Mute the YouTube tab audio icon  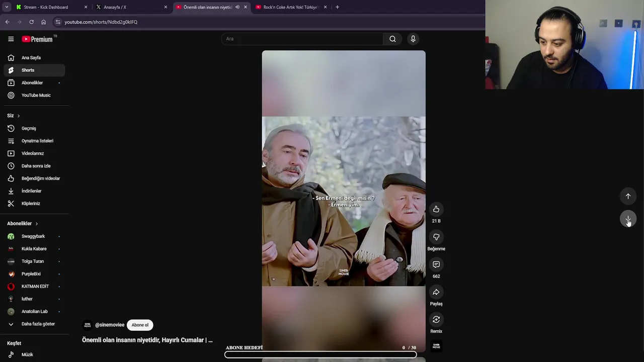pos(237,7)
